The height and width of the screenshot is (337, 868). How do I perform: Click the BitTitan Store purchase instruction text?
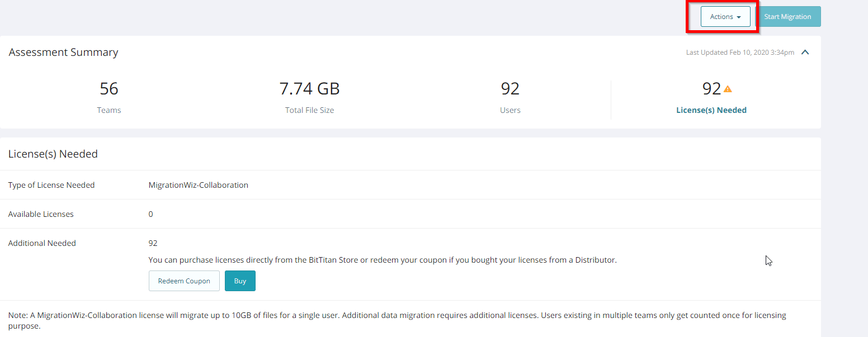tap(382, 260)
